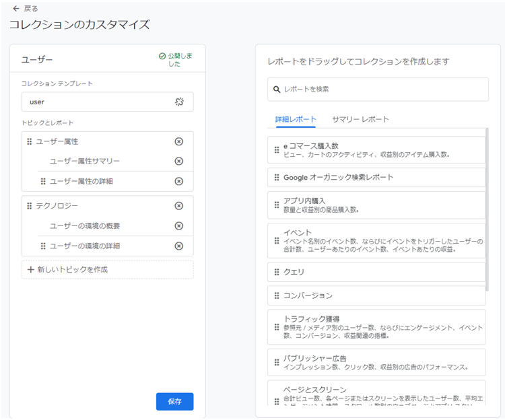Click 新しいトピックを作成
The image size is (505, 420).
(x=108, y=270)
